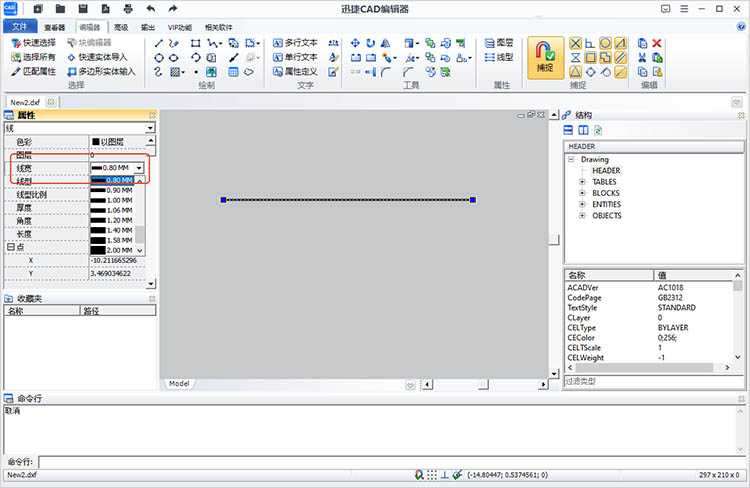Select the Arc drawing tool

pyautogui.click(x=195, y=58)
